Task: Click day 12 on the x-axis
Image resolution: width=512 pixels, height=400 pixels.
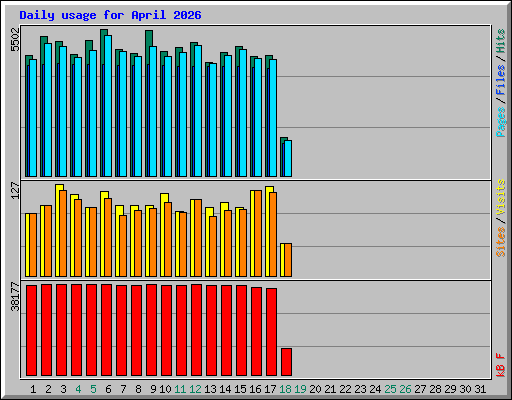Action: [195, 389]
